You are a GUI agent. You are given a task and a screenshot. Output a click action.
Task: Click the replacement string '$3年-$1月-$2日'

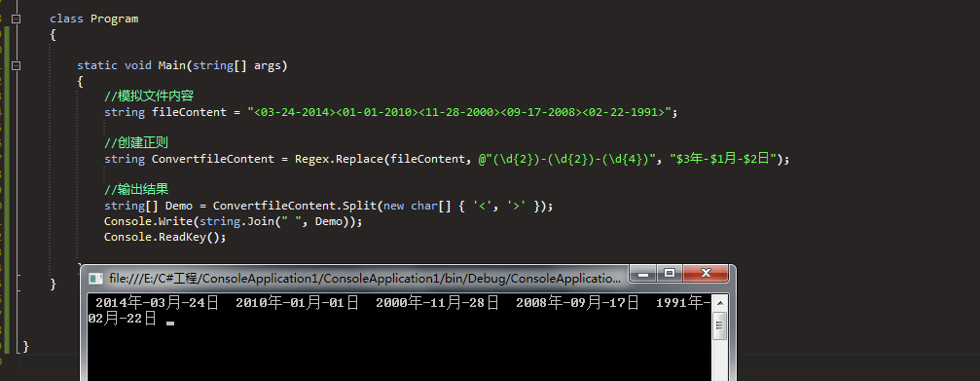[x=723, y=159]
